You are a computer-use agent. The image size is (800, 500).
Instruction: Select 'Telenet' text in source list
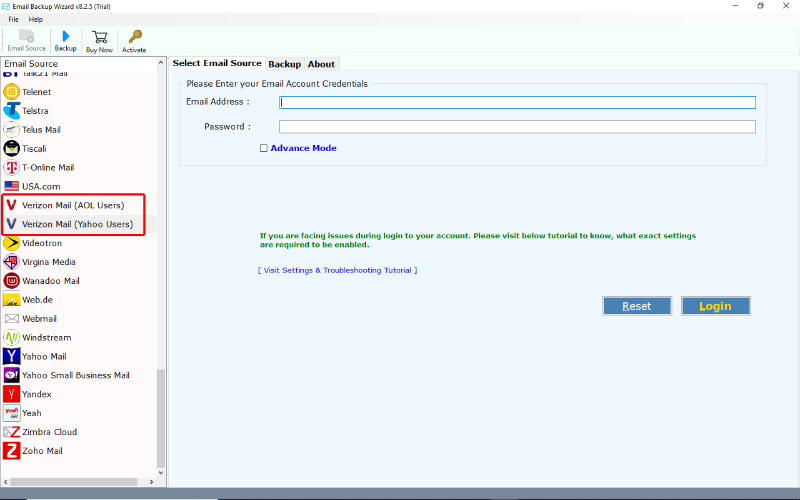tap(37, 92)
